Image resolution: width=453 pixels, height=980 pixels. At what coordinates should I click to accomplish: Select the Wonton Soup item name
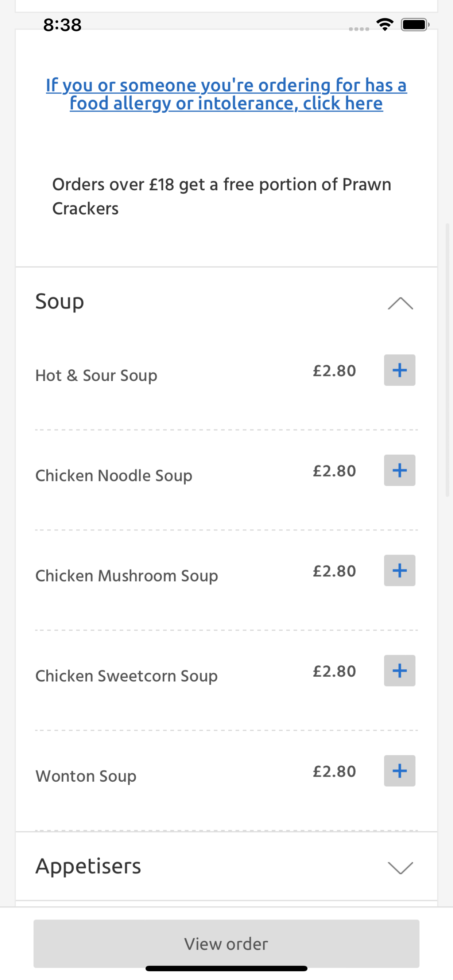(x=86, y=776)
